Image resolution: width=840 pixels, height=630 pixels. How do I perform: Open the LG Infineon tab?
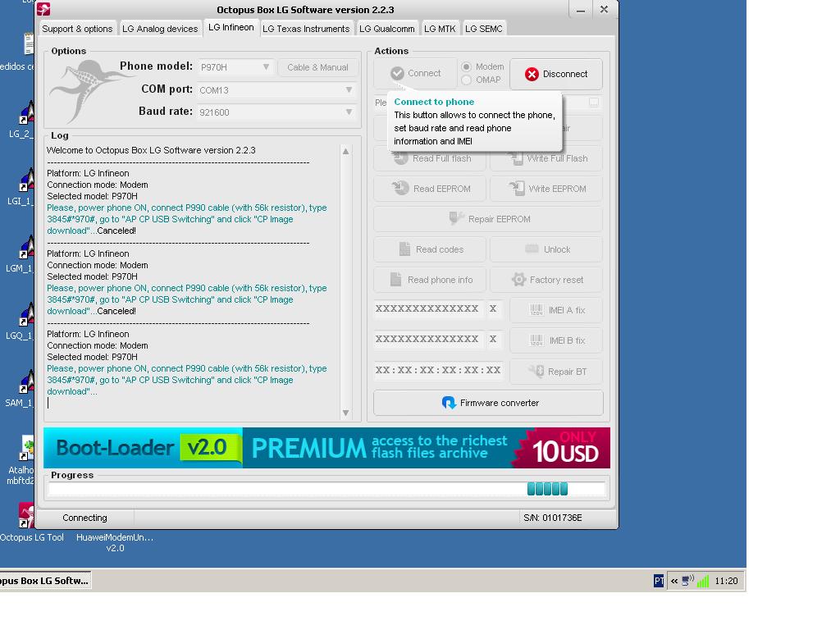click(231, 27)
